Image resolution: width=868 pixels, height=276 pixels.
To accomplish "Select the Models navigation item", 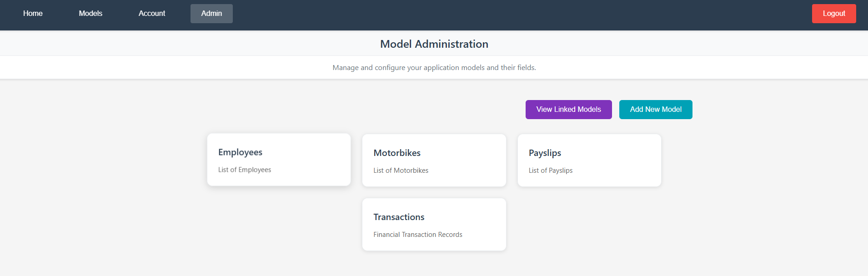I will (x=90, y=13).
